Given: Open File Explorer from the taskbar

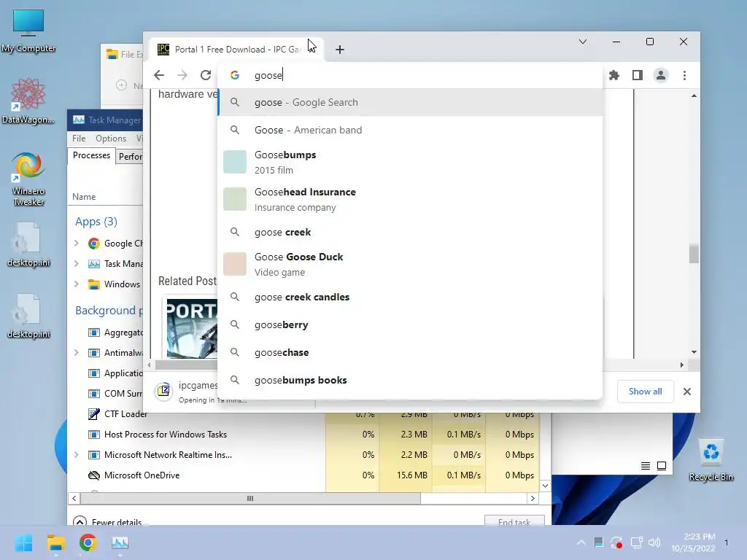Looking at the screenshot, I should pyautogui.click(x=55, y=542).
